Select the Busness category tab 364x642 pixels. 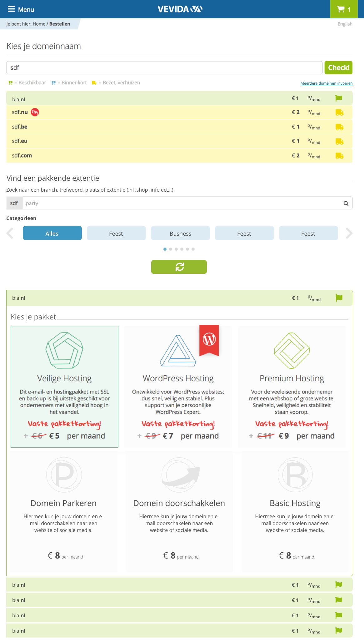tap(180, 233)
